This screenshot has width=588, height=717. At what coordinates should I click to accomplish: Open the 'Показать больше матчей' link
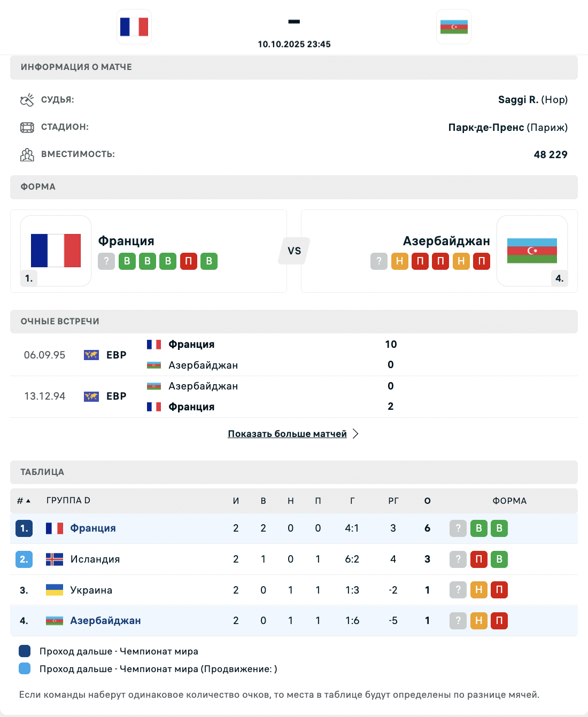click(287, 434)
